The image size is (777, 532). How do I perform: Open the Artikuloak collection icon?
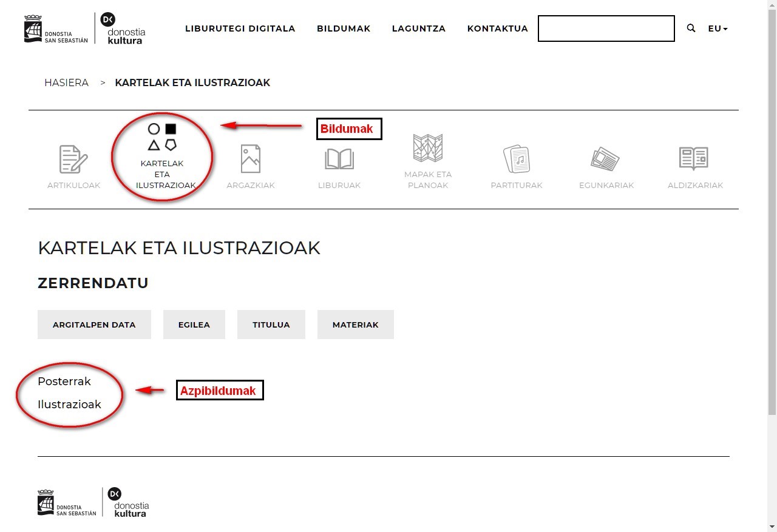point(73,160)
